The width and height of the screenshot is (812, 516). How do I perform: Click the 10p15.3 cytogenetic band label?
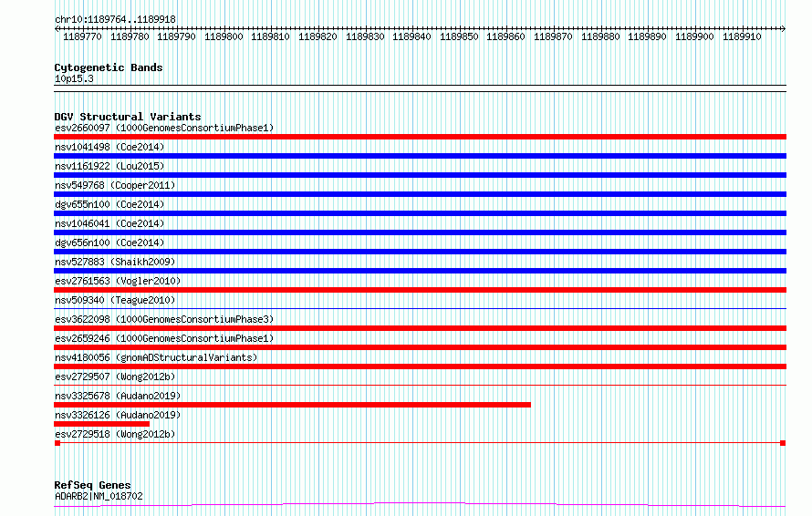click(74, 79)
